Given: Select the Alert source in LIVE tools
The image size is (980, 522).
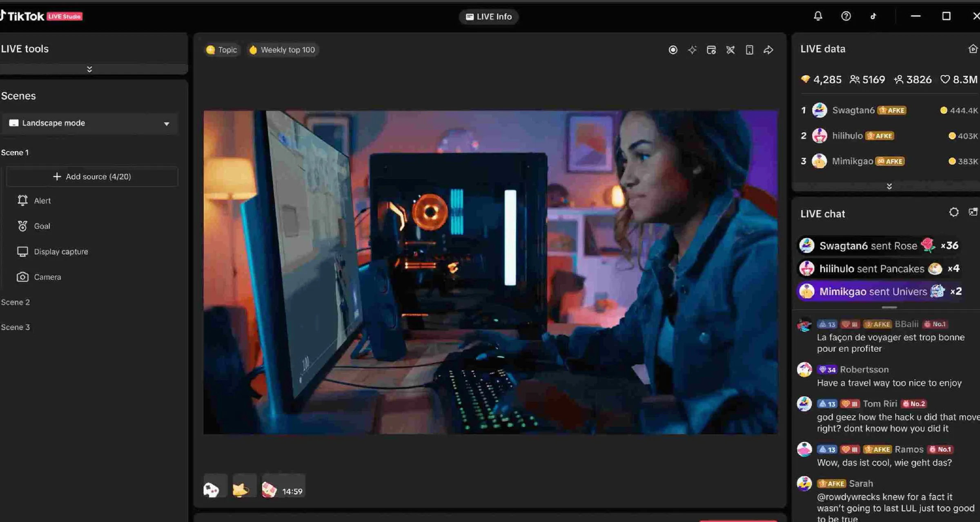Looking at the screenshot, I should [42, 200].
